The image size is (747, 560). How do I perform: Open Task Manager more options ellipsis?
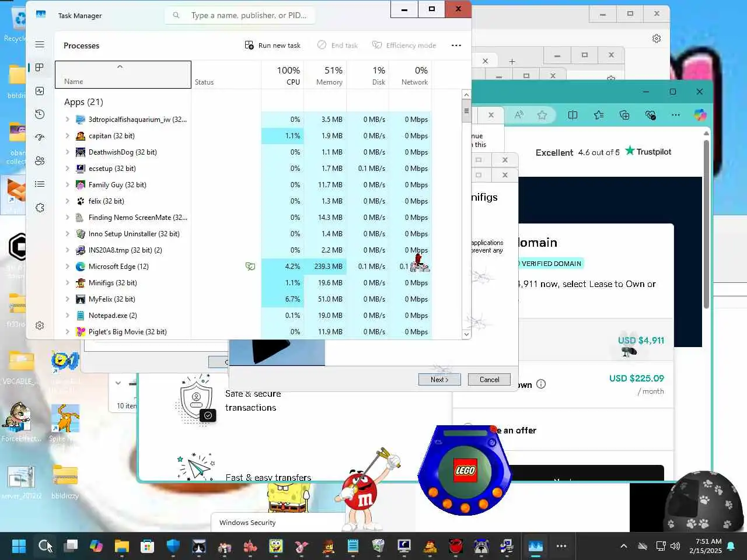[456, 45]
